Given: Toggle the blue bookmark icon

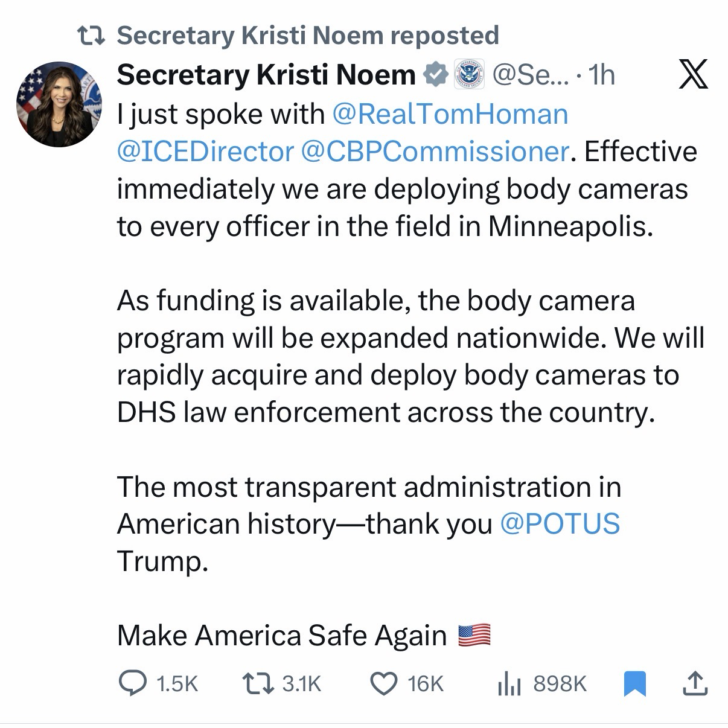Looking at the screenshot, I should point(634,683).
